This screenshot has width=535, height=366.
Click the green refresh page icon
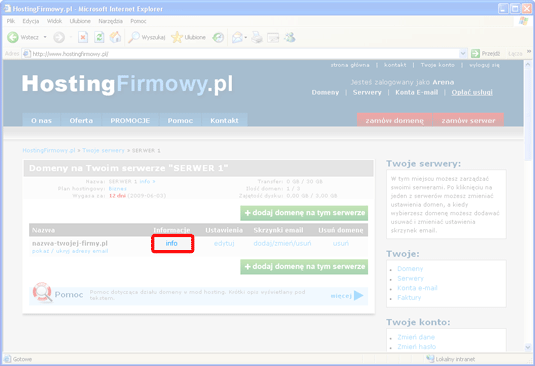pyautogui.click(x=99, y=37)
